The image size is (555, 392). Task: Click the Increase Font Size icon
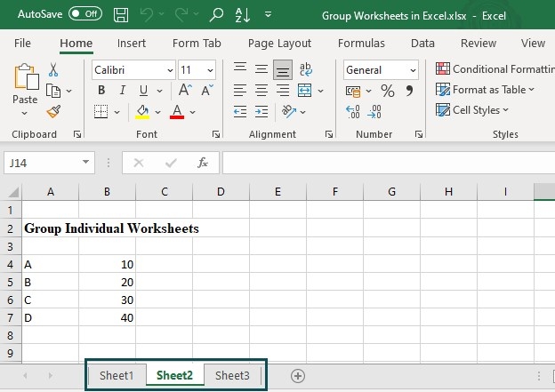(x=185, y=91)
